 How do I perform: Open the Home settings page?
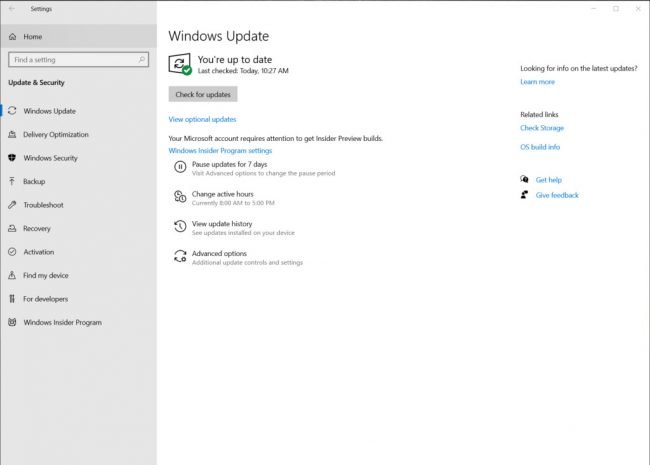point(79,37)
